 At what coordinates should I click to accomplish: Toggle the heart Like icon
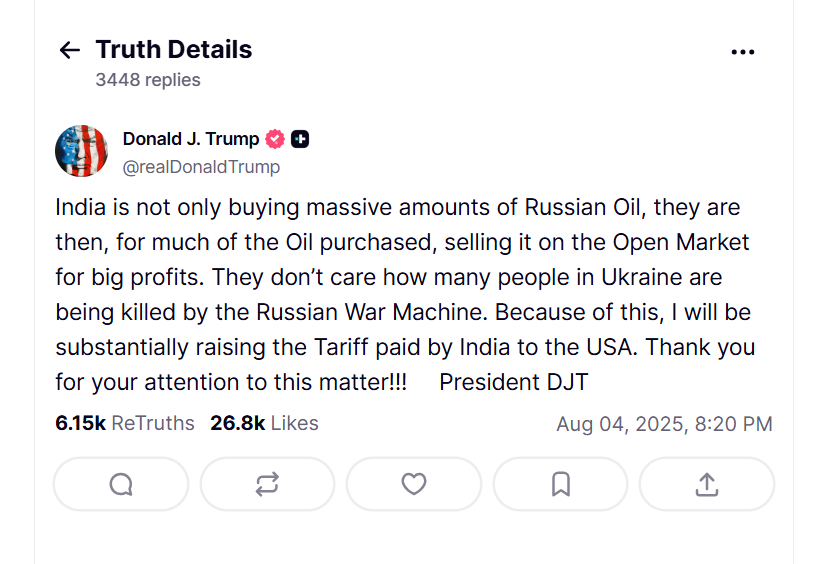click(x=414, y=484)
